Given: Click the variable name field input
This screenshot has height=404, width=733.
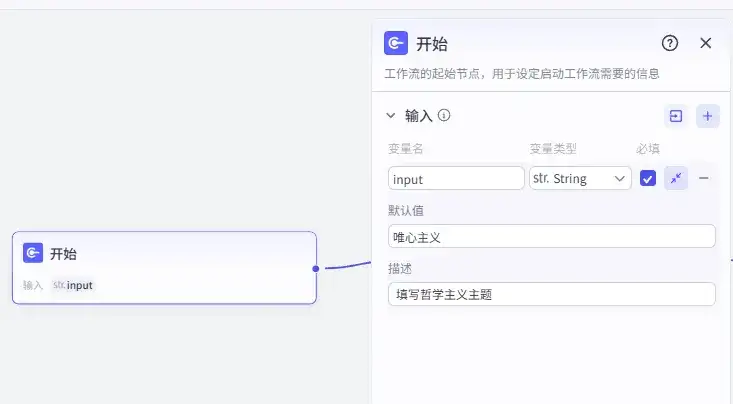Looking at the screenshot, I should [x=456, y=178].
